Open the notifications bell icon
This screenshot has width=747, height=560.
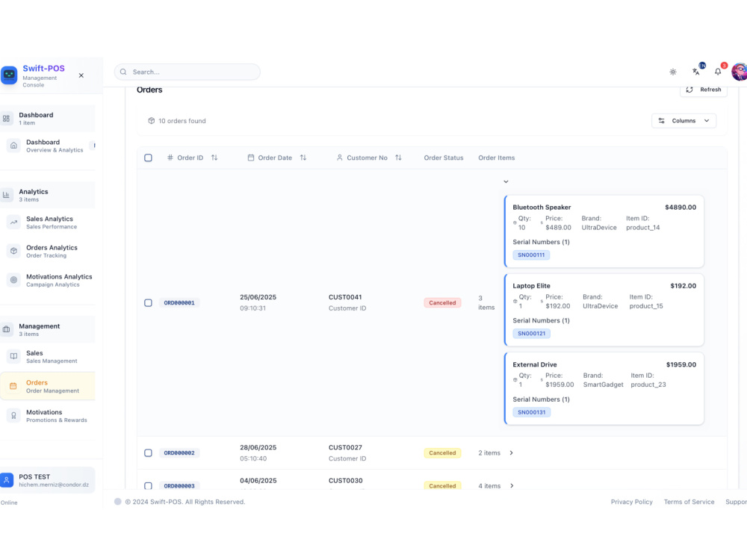point(717,72)
